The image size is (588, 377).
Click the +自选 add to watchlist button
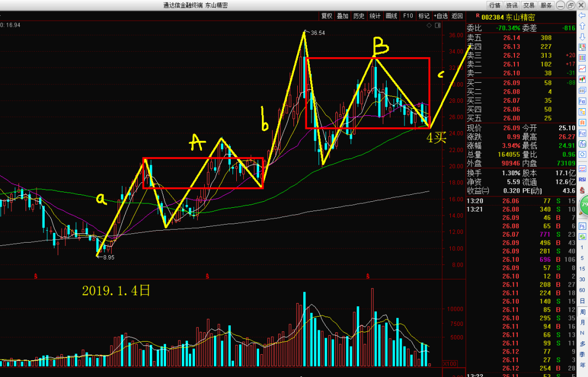(x=441, y=16)
